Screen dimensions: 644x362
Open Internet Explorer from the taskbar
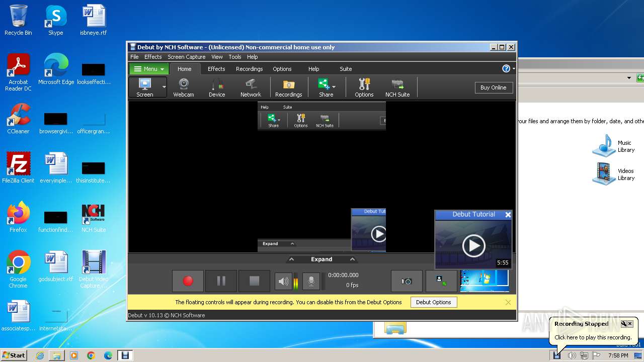(40, 355)
